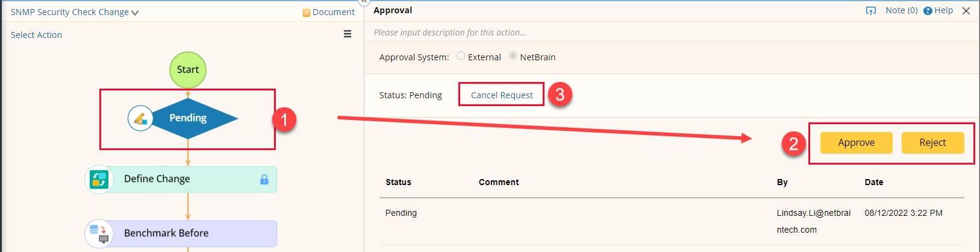Select NetBrain approval system radio

pyautogui.click(x=513, y=56)
